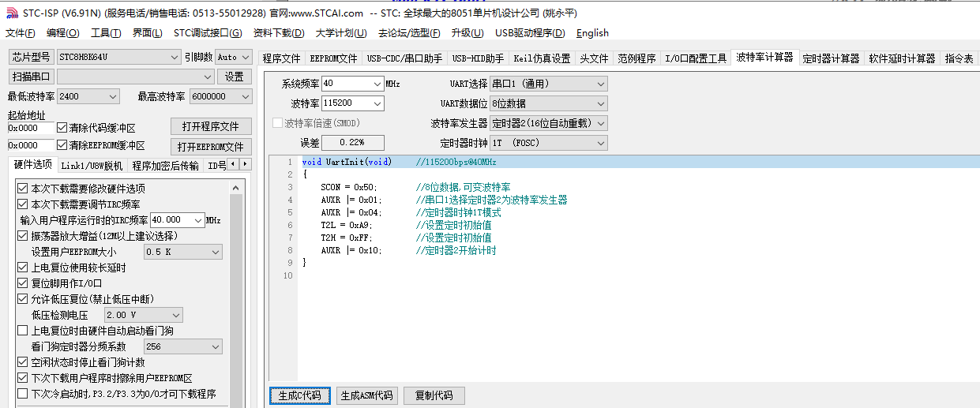Switch to 定时器计算器 tab
This screenshot has height=408, width=980.
[x=831, y=58]
